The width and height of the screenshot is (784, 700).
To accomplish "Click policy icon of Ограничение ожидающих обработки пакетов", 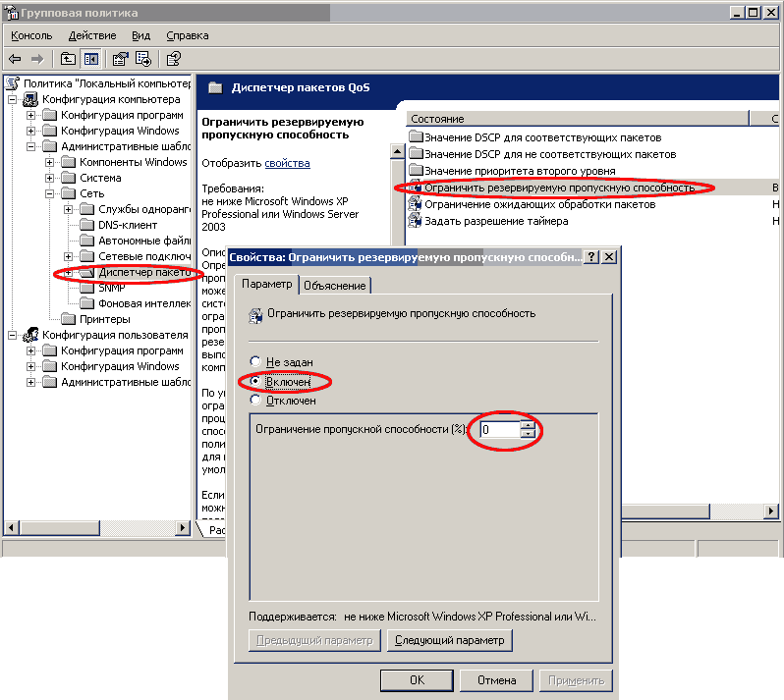I will (415, 204).
